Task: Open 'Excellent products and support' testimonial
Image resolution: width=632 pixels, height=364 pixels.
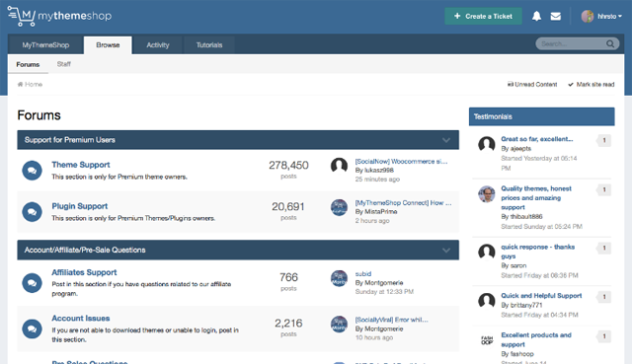Action: [x=536, y=339]
